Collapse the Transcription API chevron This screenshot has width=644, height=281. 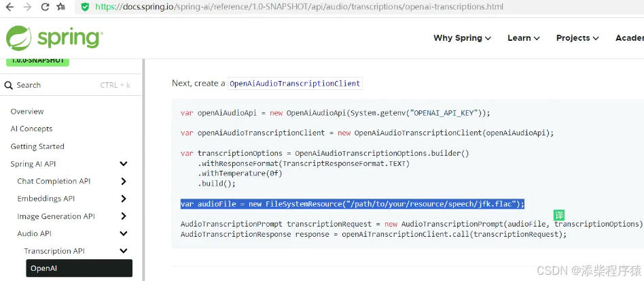click(123, 251)
